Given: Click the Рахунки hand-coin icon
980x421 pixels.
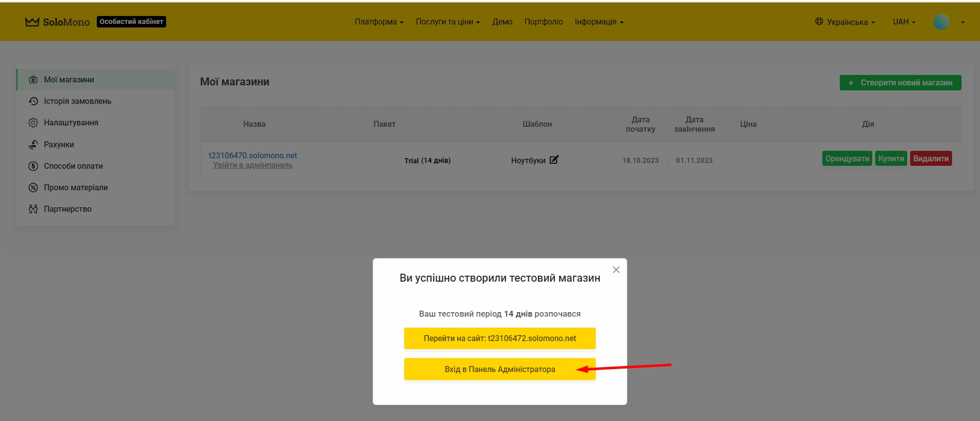Looking at the screenshot, I should coord(33,145).
